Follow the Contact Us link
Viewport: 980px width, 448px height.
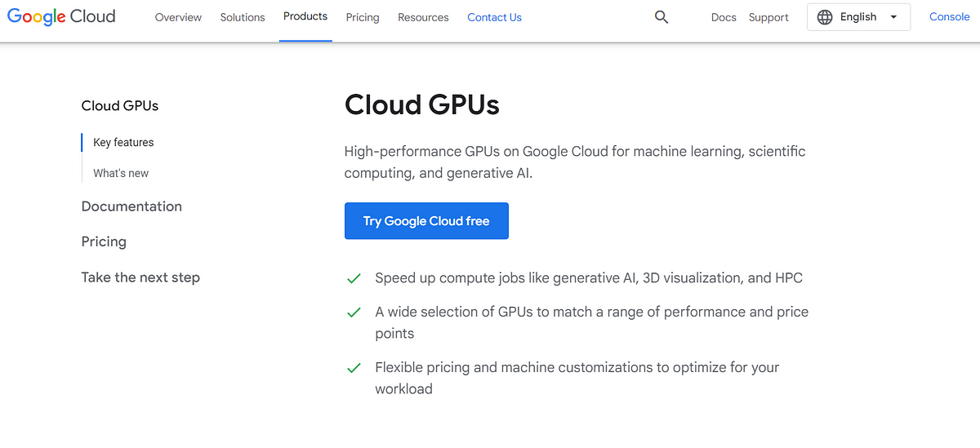click(x=494, y=17)
